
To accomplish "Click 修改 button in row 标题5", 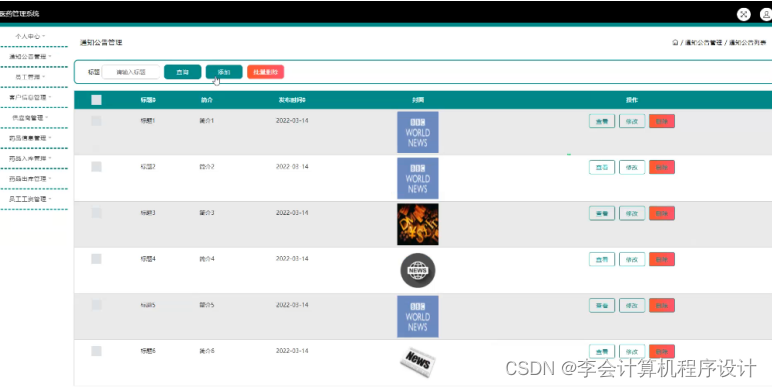I will (632, 305).
